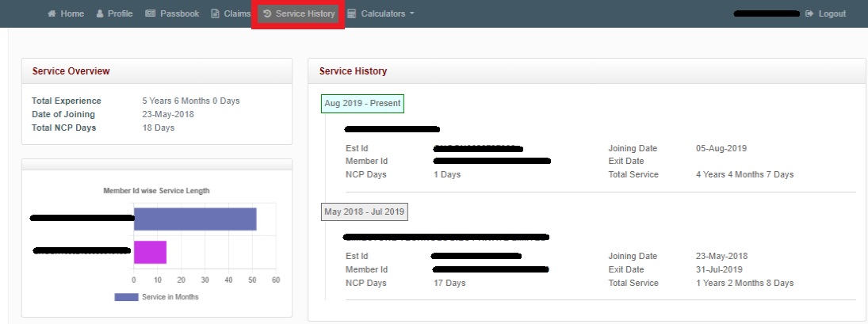This screenshot has height=324, width=868.
Task: Click the Logout exit icon
Action: click(x=809, y=14)
